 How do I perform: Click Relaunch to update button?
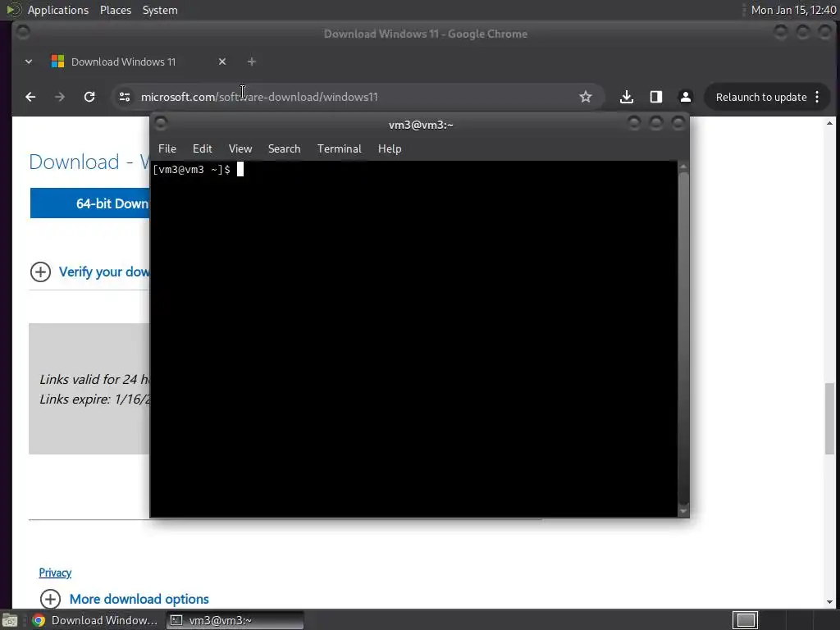coord(760,97)
